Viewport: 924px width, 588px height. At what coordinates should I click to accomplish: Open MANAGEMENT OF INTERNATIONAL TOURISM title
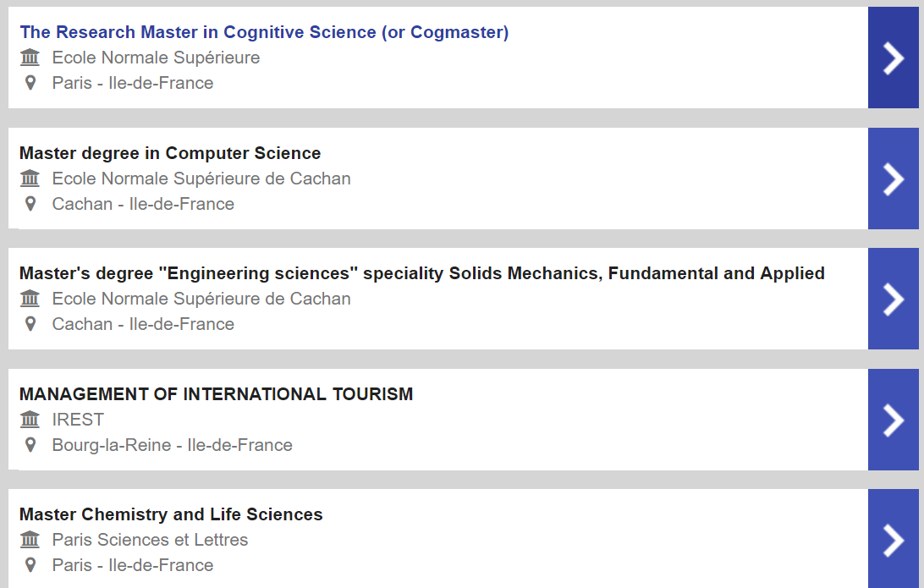click(x=217, y=393)
